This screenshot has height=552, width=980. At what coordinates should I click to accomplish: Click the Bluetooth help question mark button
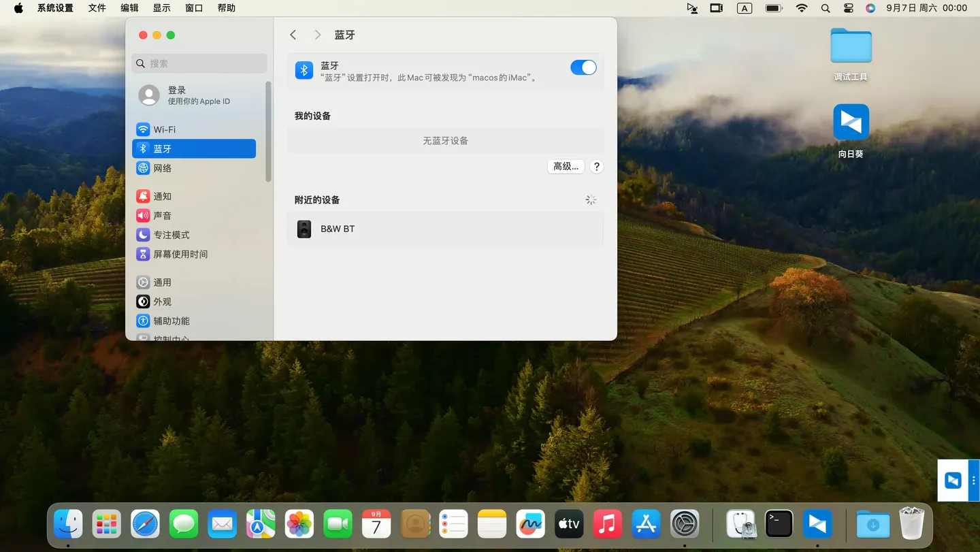tap(595, 166)
